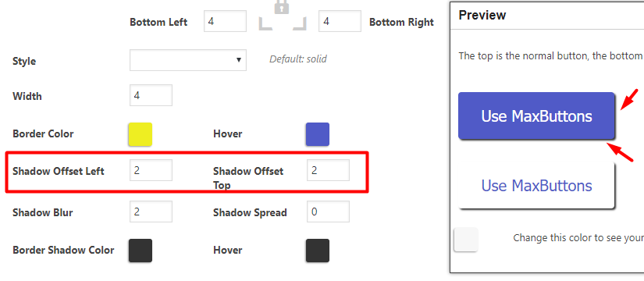Viewport: 644px width, 281px height.
Task: Click the Shadow Offset Left field
Action: pyautogui.click(x=151, y=170)
